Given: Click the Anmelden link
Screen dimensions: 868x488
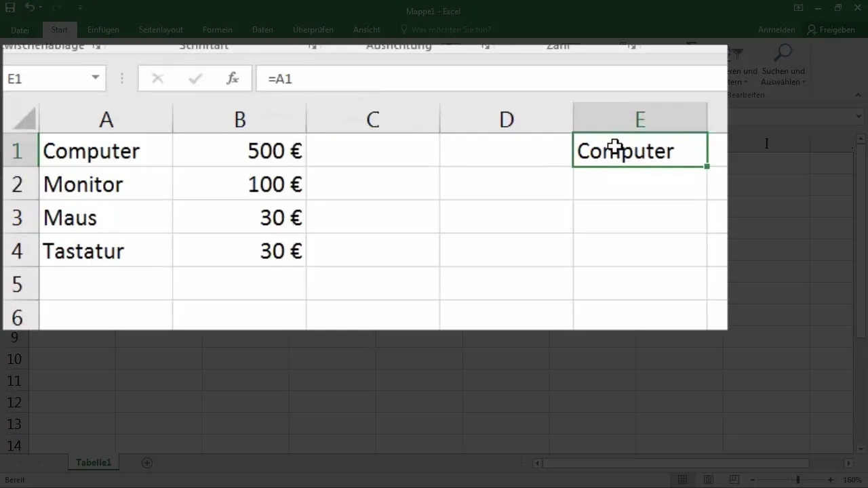Looking at the screenshot, I should [x=776, y=30].
